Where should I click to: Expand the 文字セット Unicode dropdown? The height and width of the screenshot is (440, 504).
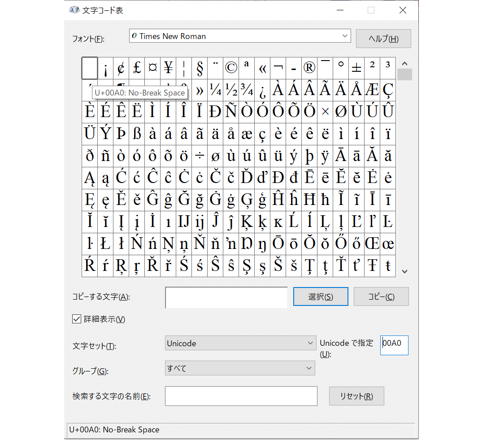point(240,344)
